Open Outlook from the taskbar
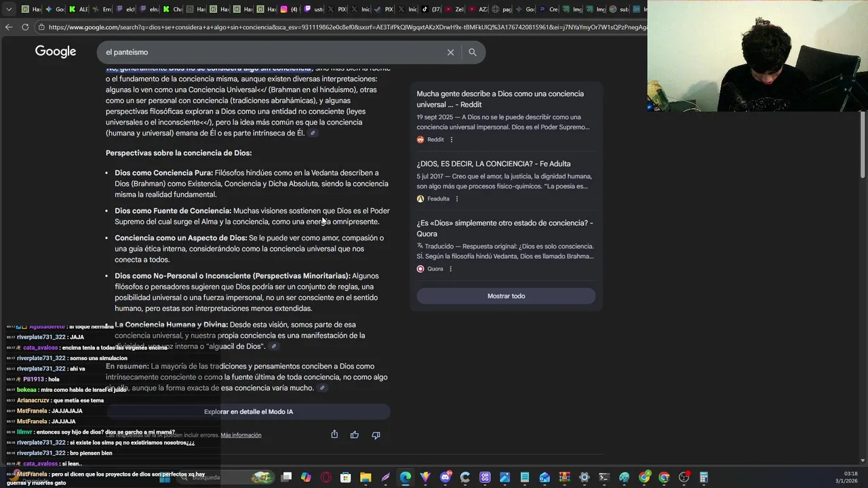 pos(545,477)
